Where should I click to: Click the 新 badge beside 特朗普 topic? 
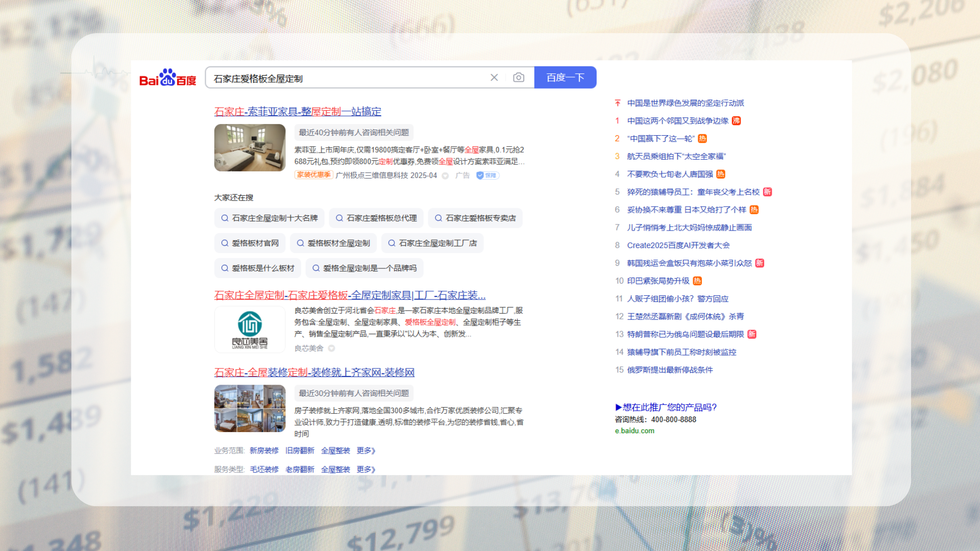752,334
